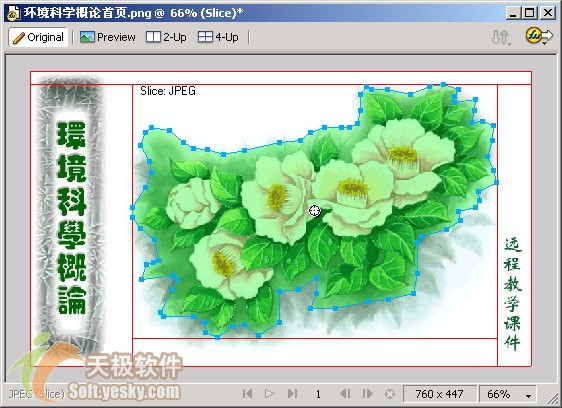The image size is (562, 408).
Task: Open the 2-Up comparison view
Action: tap(166, 37)
